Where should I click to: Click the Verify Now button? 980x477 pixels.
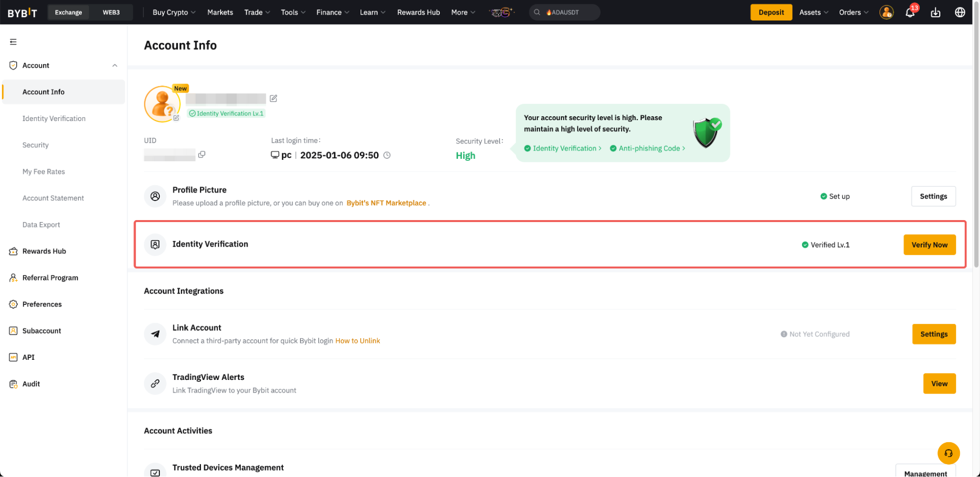[929, 245]
